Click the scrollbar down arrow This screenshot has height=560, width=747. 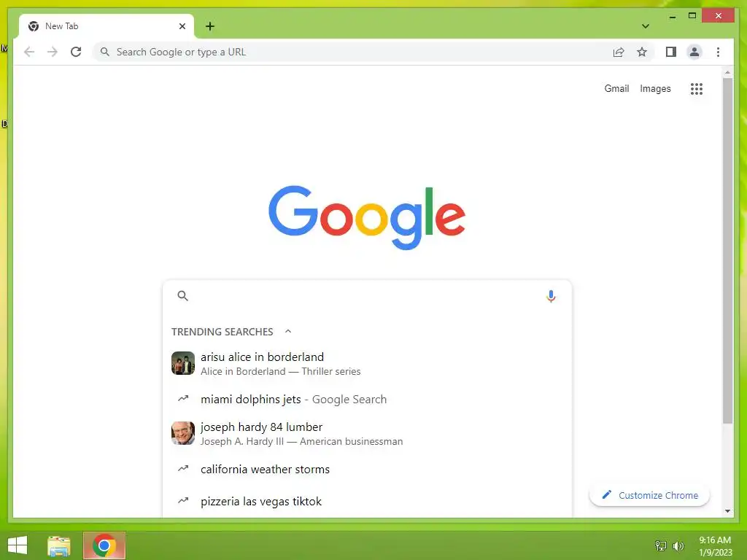coord(727,511)
